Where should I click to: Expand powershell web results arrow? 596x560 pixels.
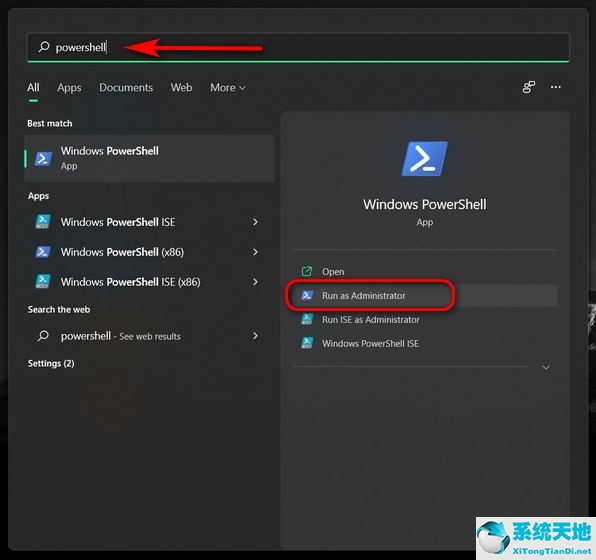(255, 336)
